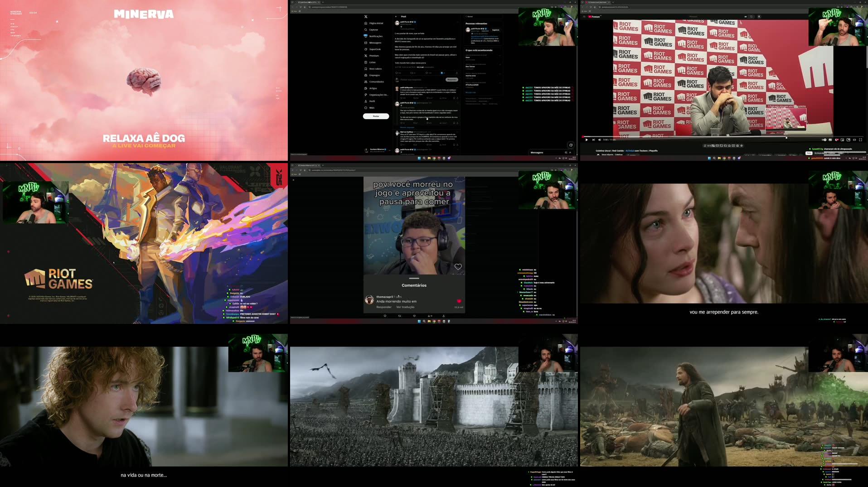Open Itens salvos bookmark item
The width and height of the screenshot is (868, 487).
pos(373,69)
